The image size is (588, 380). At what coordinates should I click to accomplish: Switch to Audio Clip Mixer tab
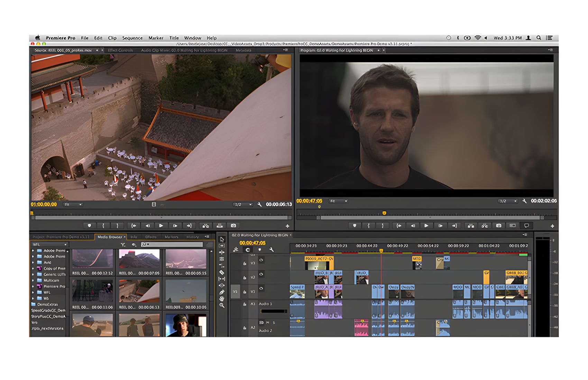pos(184,50)
